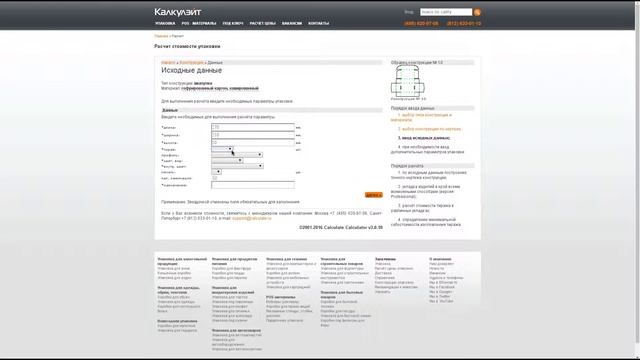Image resolution: width=640 pixels, height=360 pixels.
Task: Open the печать dropdown
Action: [x=216, y=172]
